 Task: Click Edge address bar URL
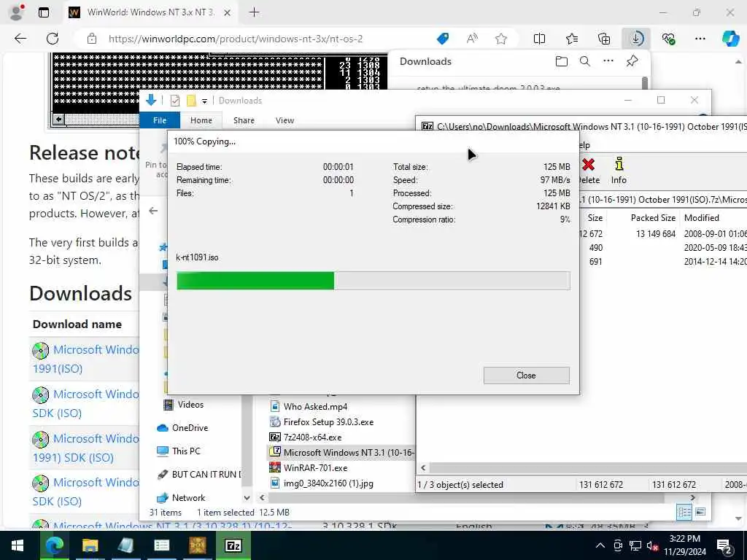(236, 39)
